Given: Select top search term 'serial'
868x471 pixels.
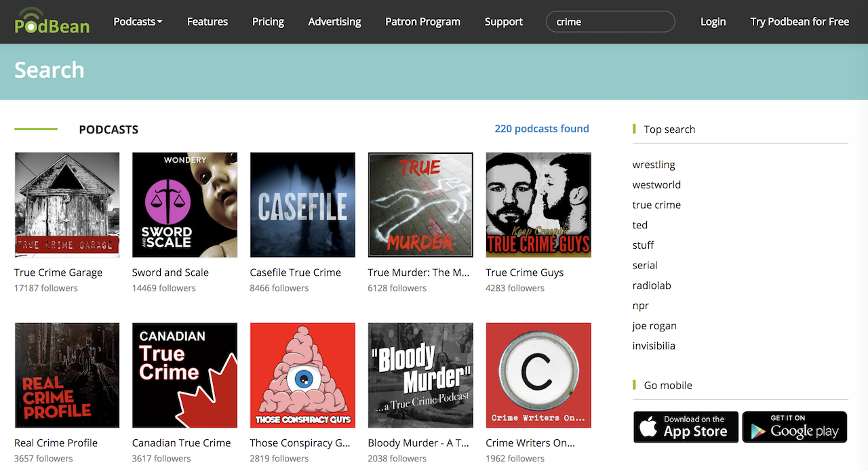Looking at the screenshot, I should point(645,266).
